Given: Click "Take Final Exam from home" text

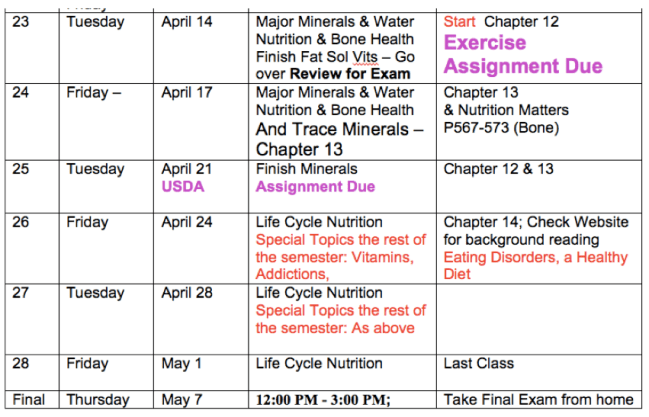Looking at the screenshot, I should tap(538, 399).
